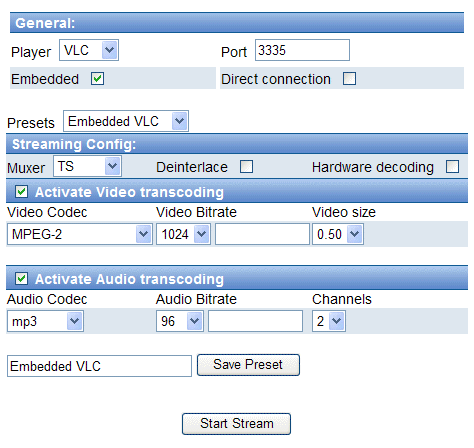Open the Muxer dropdown set to TS

(x=87, y=166)
